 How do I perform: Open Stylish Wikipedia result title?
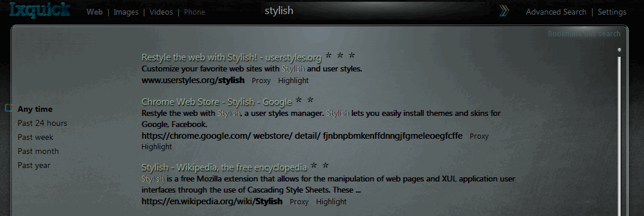(224, 167)
